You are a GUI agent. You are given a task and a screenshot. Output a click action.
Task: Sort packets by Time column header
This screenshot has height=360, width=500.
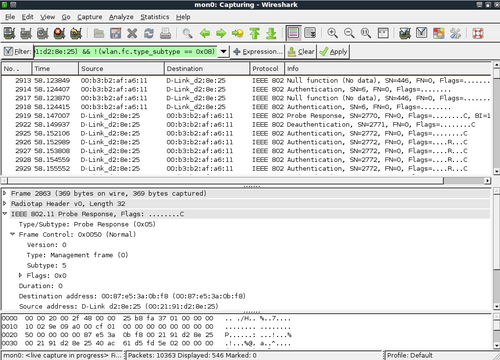[55, 68]
